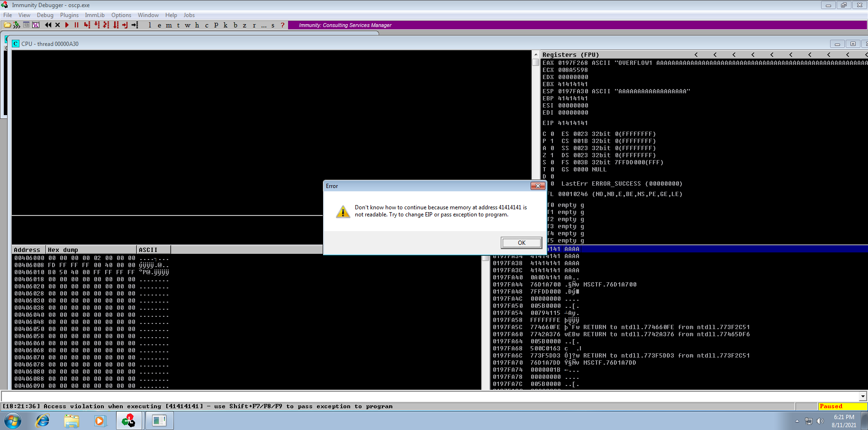This screenshot has height=430, width=868.
Task: Show Log window via 'l' button
Action: pos(150,25)
